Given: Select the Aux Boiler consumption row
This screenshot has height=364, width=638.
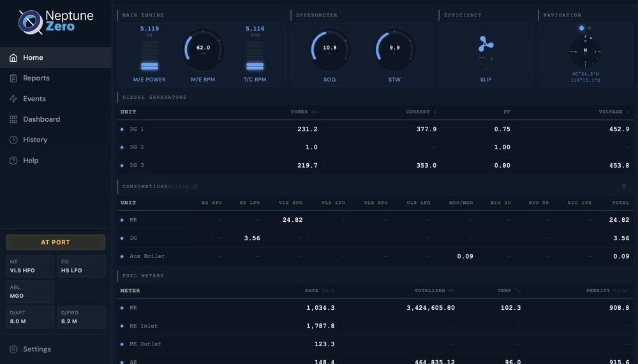Looking at the screenshot, I should pos(375,256).
